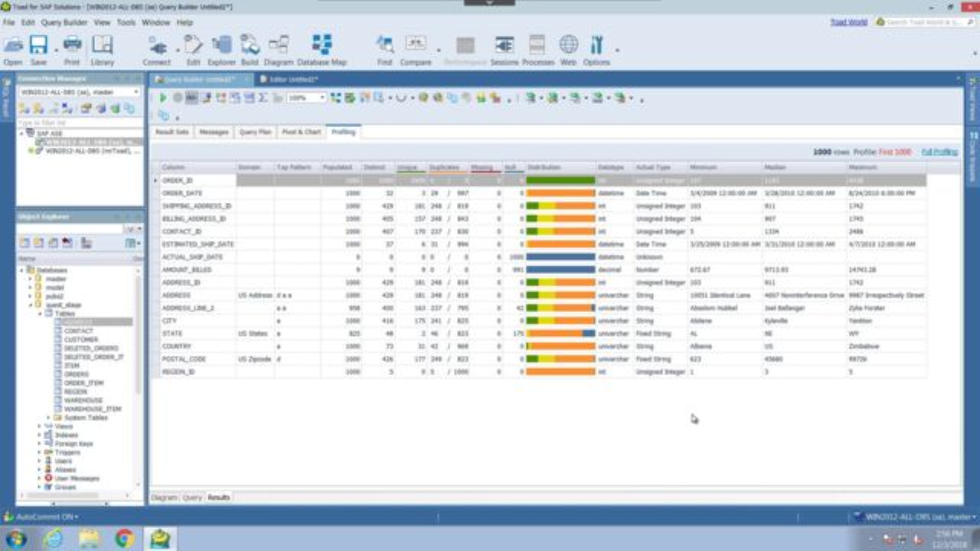Click the AMOUNT_BILLED column name cell

pyautogui.click(x=197, y=270)
